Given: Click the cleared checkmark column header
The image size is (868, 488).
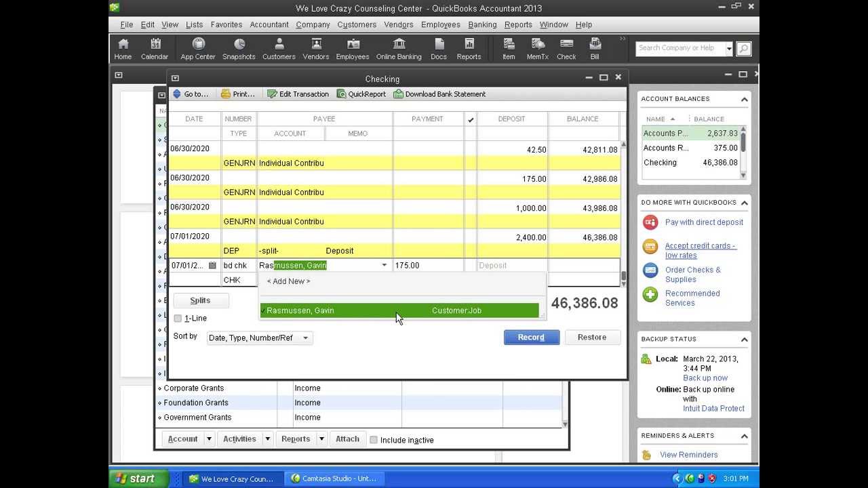Looking at the screenshot, I should tap(471, 119).
